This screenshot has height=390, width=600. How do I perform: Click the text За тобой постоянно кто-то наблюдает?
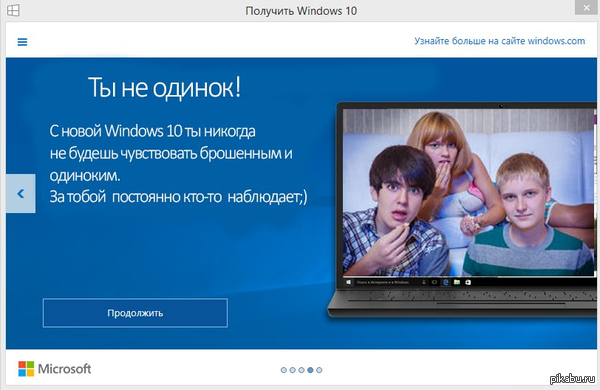coord(178,197)
